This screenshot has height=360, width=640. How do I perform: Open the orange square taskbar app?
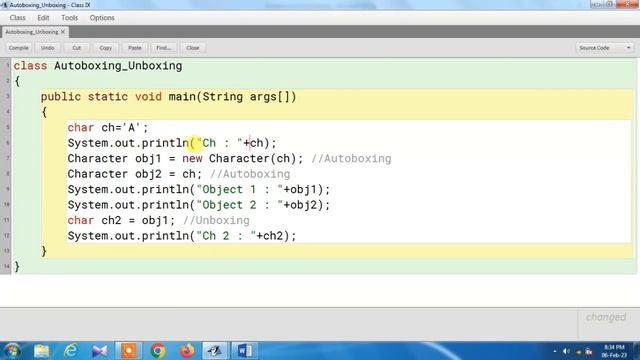(129, 351)
